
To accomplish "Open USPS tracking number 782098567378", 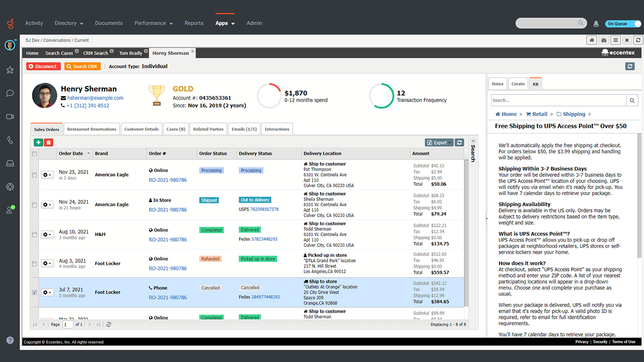I will (x=264, y=209).
